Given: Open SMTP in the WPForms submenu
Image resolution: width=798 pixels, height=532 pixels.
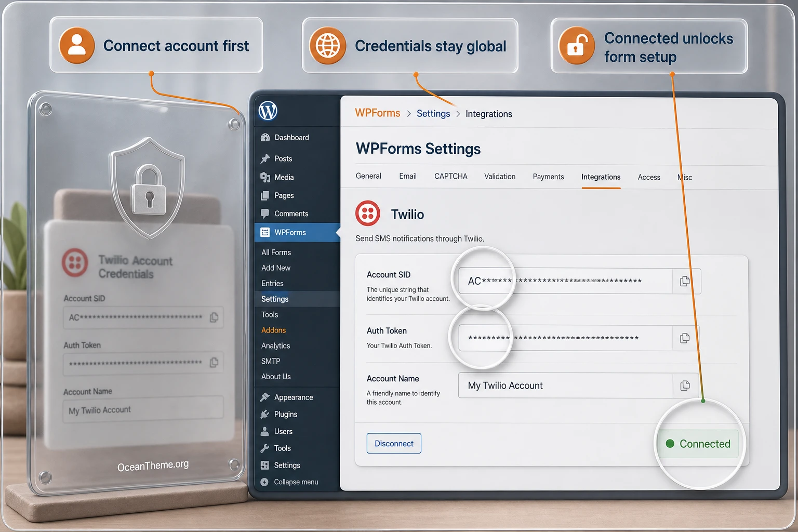Looking at the screenshot, I should [x=271, y=361].
